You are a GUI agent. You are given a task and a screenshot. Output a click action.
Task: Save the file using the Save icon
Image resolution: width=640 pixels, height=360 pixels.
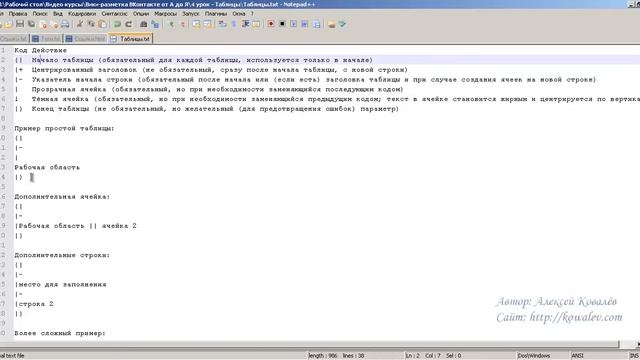(20, 24)
